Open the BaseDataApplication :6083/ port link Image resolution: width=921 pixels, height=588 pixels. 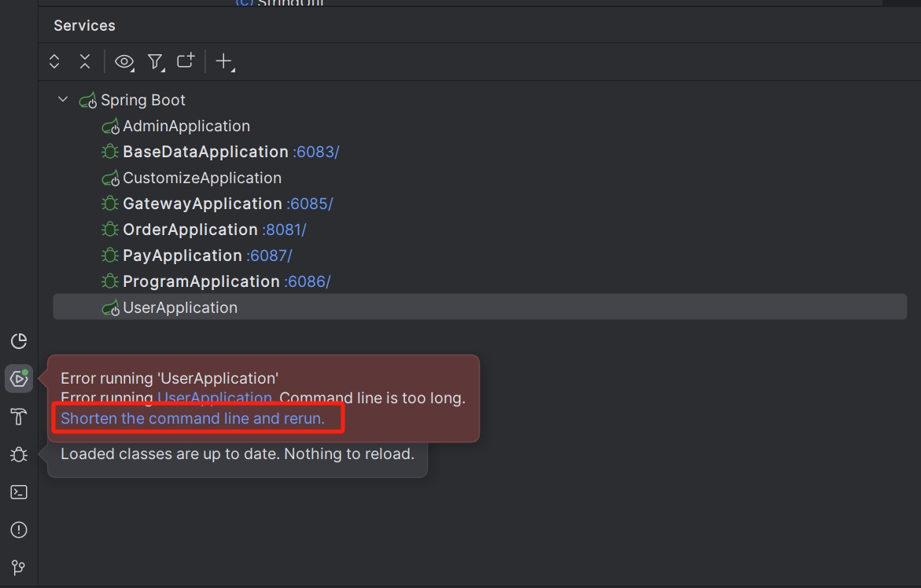click(316, 152)
